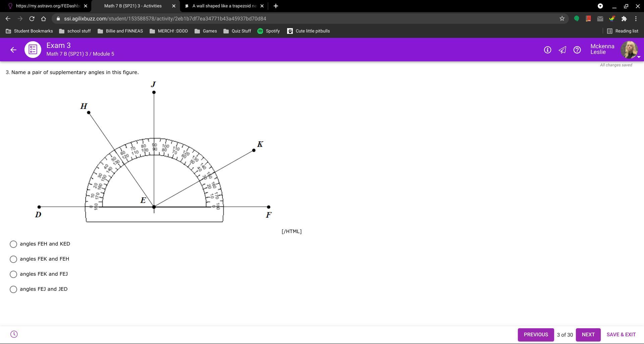Open a new browser tab
Screen dimensions: 644x344
point(276,6)
